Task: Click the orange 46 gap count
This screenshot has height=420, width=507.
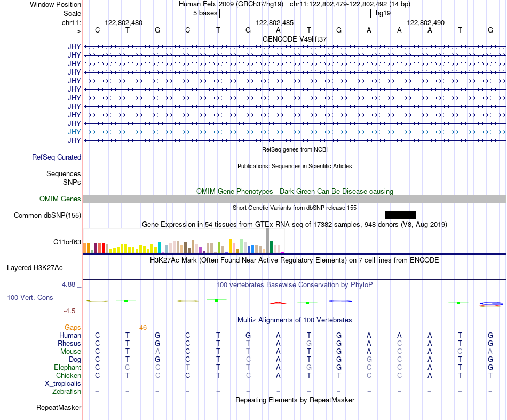Action: pyautogui.click(x=143, y=328)
